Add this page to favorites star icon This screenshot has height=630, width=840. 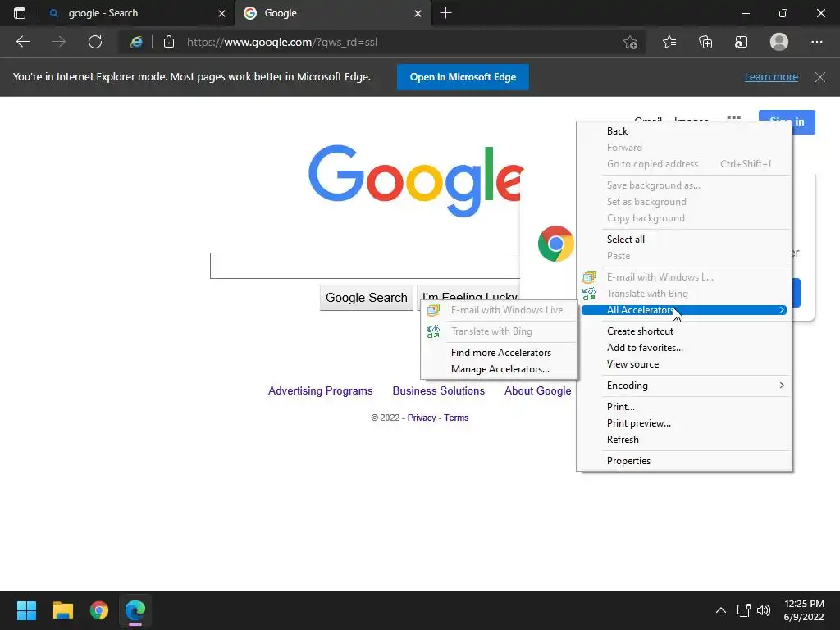coord(631,42)
